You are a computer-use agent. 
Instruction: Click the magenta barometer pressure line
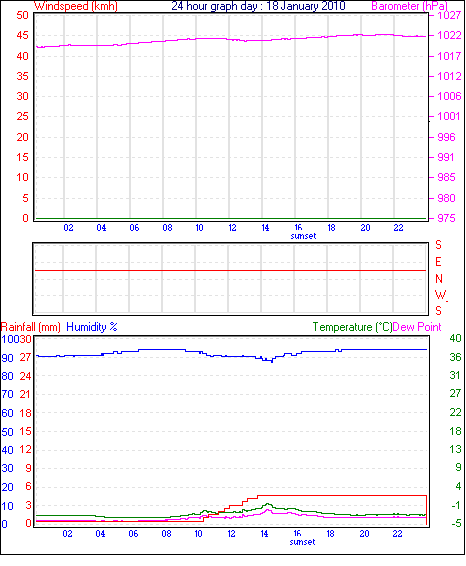[231, 40]
